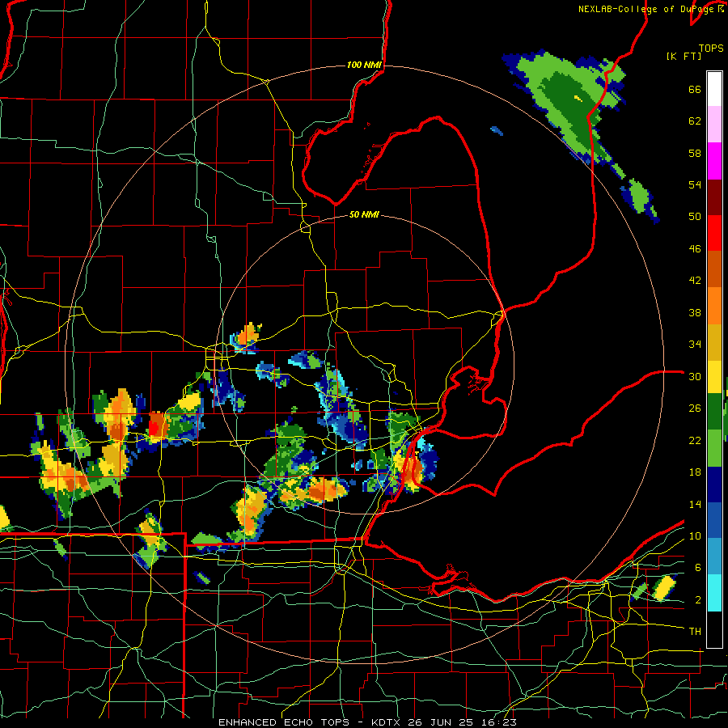
Task: Click the 22 legend value
Action: coord(695,440)
